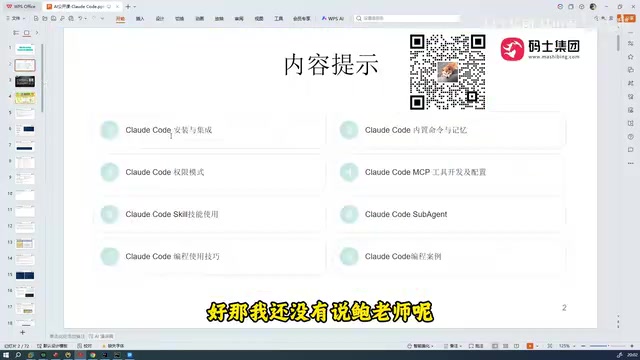Viewport: 640px width, 360px height.
Task: Switch left panel to slide thumbnail view
Action: click(x=27, y=33)
